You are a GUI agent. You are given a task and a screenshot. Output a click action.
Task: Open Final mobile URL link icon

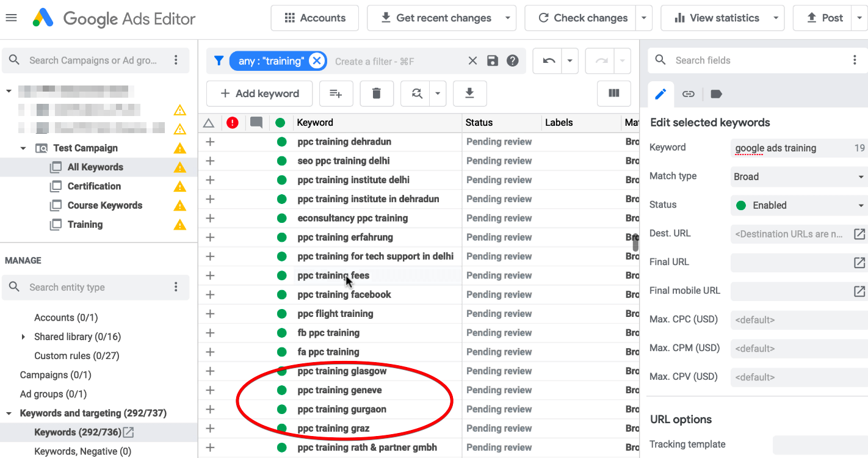[x=859, y=291]
